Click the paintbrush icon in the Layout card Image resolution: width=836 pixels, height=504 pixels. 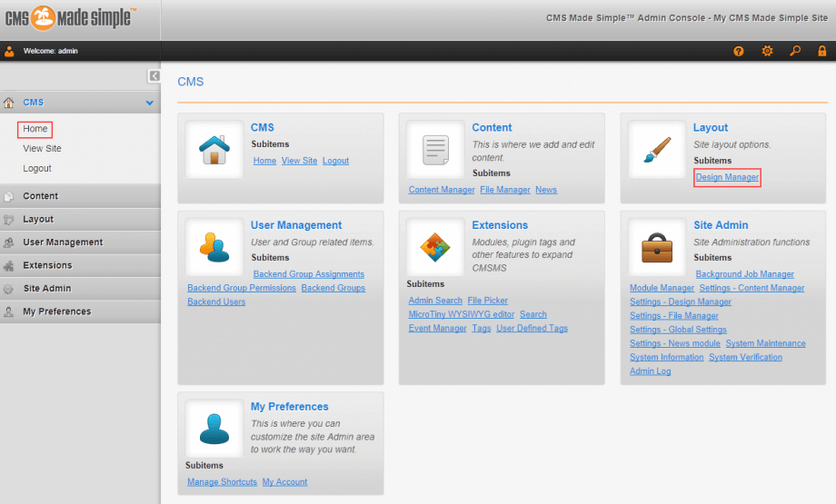(x=657, y=150)
